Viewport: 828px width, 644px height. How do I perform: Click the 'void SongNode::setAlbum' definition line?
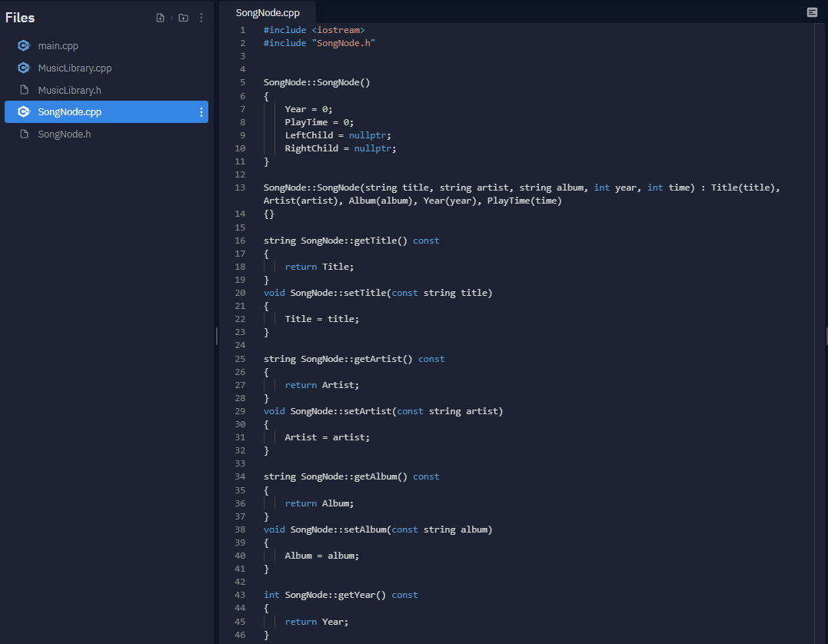pyautogui.click(x=378, y=529)
